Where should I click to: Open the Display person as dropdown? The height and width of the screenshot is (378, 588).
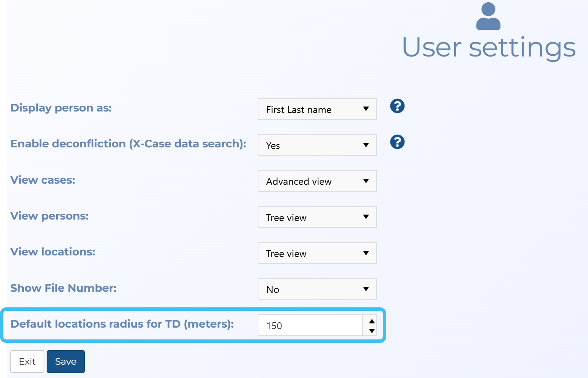[317, 109]
